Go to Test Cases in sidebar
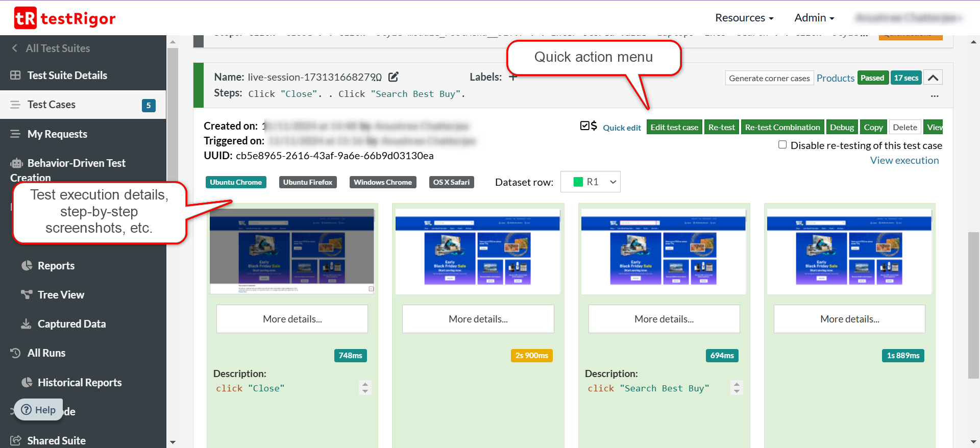The image size is (980, 448). coord(52,105)
